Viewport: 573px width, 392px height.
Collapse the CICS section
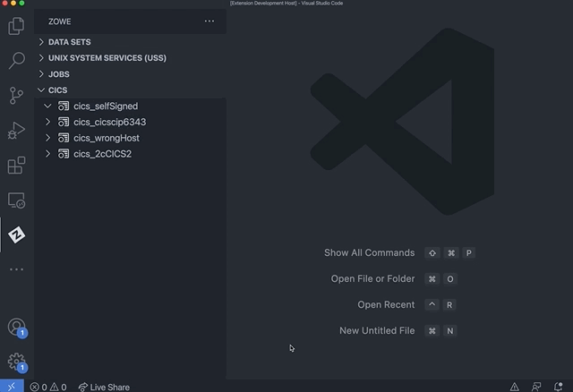pos(57,90)
